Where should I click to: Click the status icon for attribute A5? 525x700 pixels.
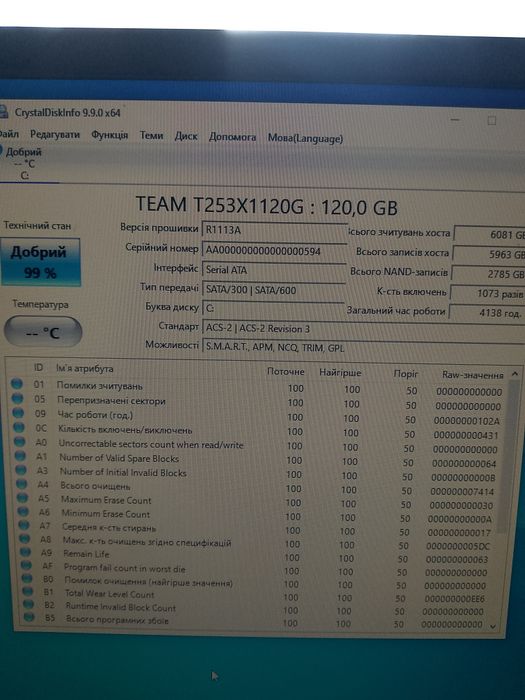coord(22,497)
